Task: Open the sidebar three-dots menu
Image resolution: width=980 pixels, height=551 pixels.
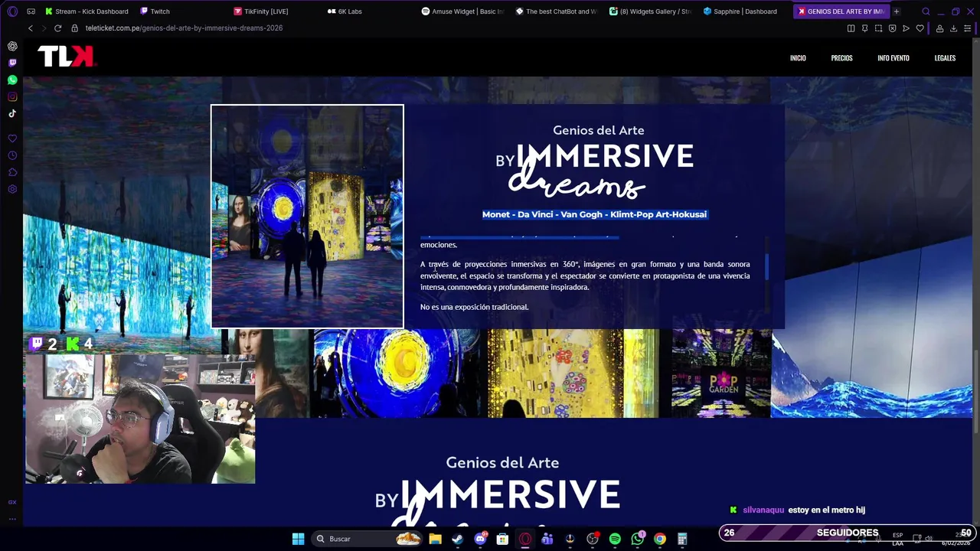Action: click(x=12, y=519)
